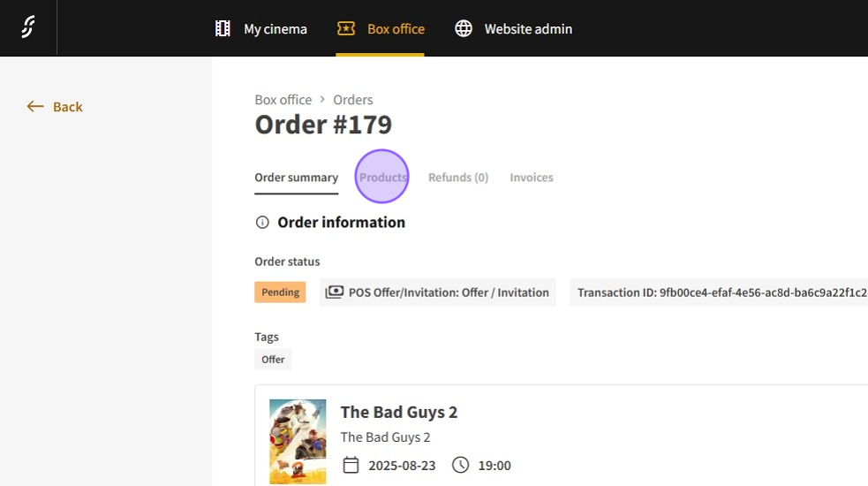Select the Order summary tab
The image size is (868, 486).
pyautogui.click(x=296, y=178)
